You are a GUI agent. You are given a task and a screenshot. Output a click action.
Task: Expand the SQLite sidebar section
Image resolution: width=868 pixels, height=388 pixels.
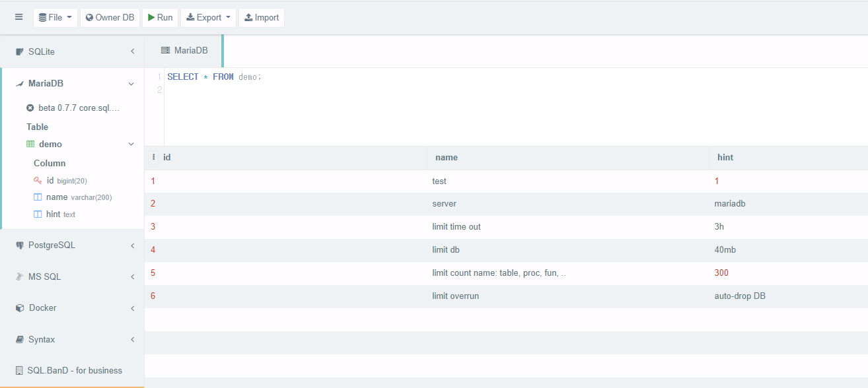[72, 51]
